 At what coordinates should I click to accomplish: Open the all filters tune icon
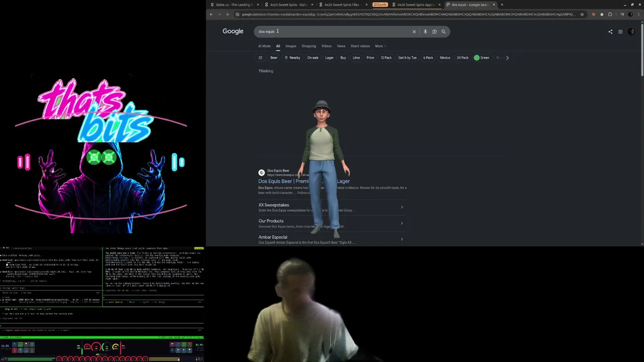coord(260,58)
